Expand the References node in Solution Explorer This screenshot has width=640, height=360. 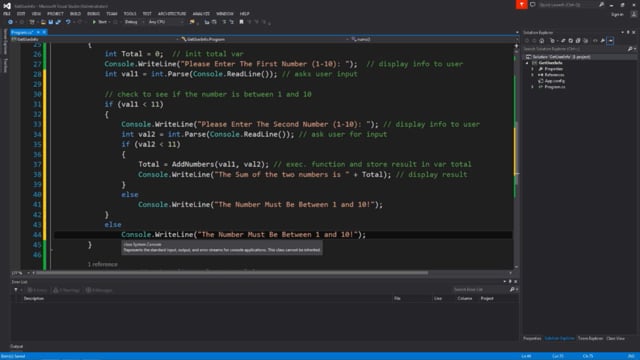click(x=532, y=75)
